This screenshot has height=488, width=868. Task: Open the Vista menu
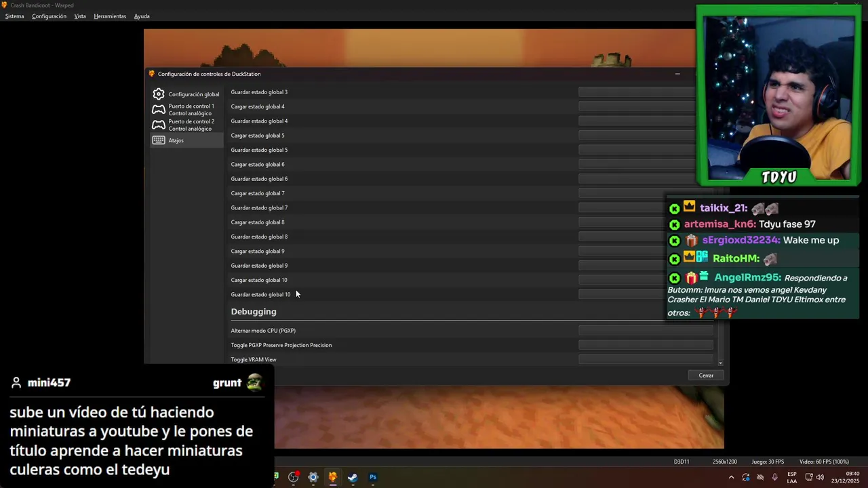[x=80, y=16]
